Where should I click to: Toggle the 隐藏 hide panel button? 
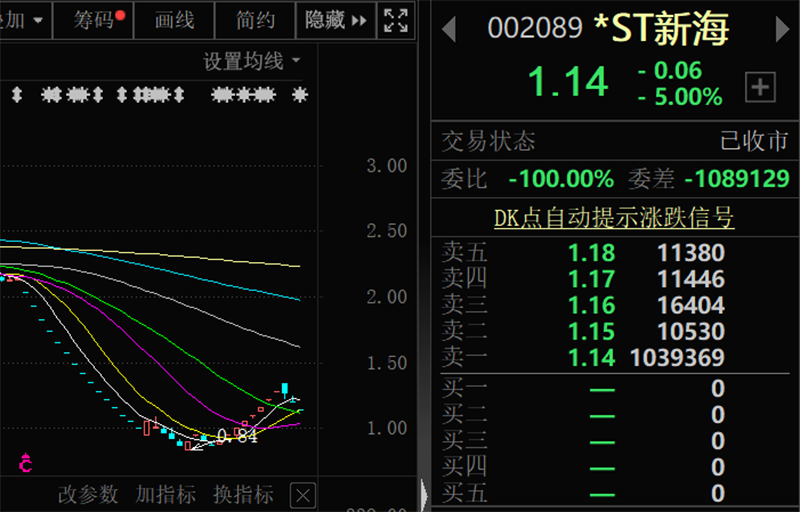(x=336, y=20)
